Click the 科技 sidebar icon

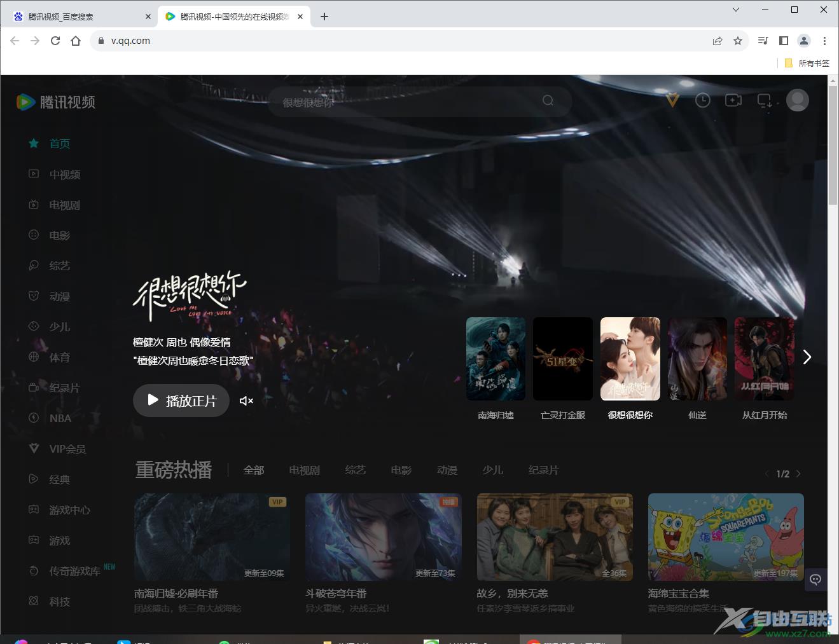click(x=34, y=601)
